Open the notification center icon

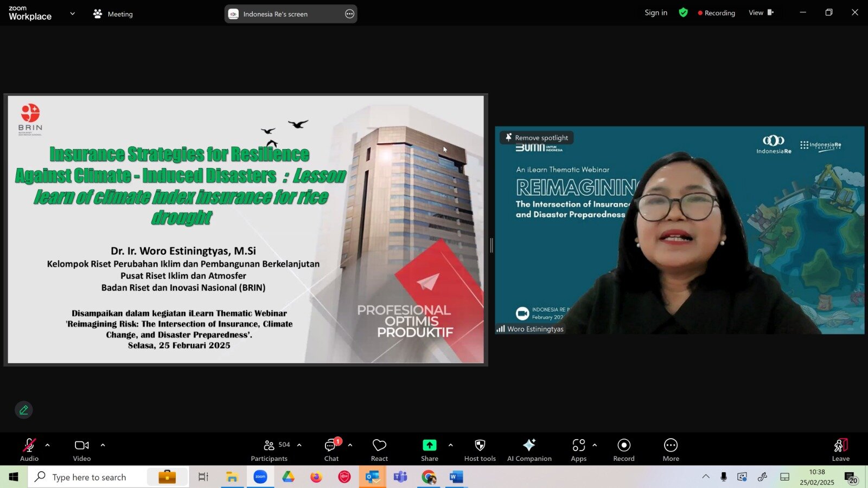850,477
